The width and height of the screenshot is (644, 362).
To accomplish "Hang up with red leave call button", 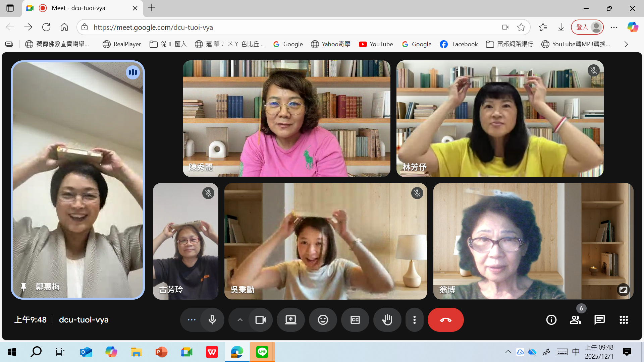I will click(445, 320).
